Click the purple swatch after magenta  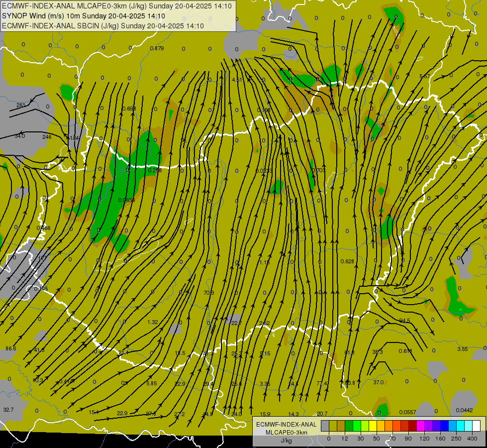coord(429,426)
